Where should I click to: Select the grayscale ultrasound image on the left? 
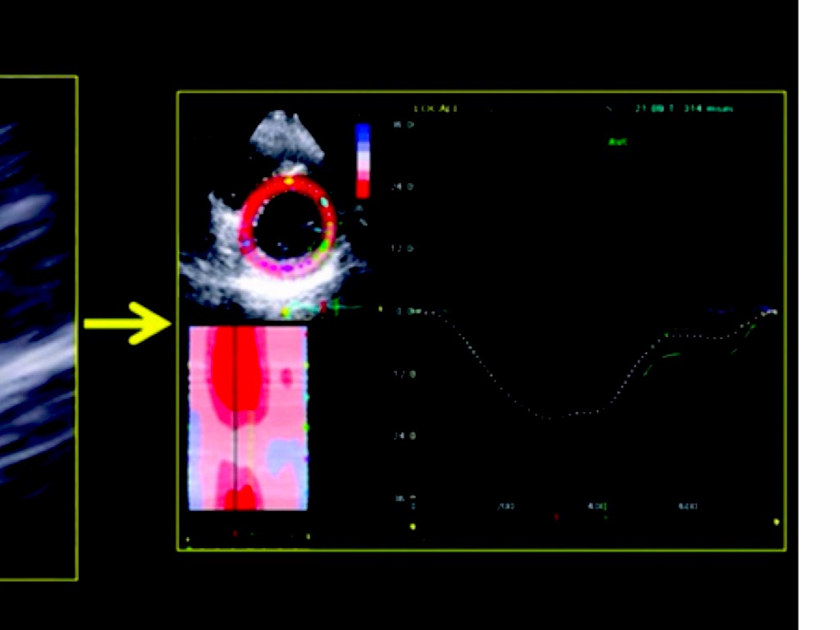[x=37, y=328]
